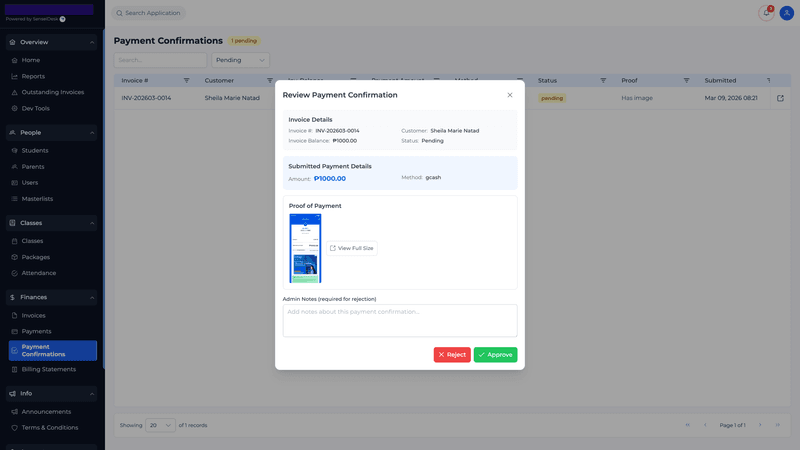Select Payment Confirmations sidebar item
The width and height of the screenshot is (800, 450).
point(52,350)
